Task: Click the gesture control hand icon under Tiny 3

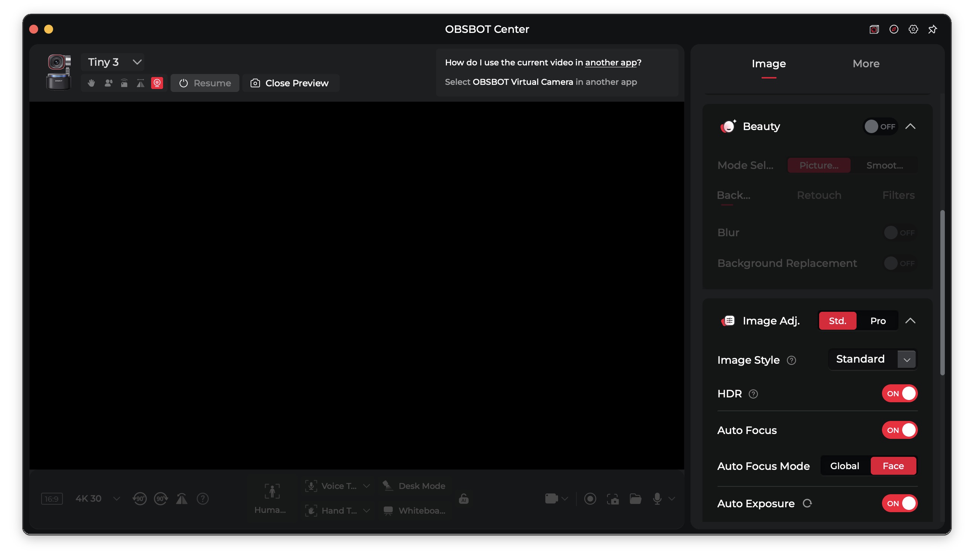Action: click(x=91, y=83)
